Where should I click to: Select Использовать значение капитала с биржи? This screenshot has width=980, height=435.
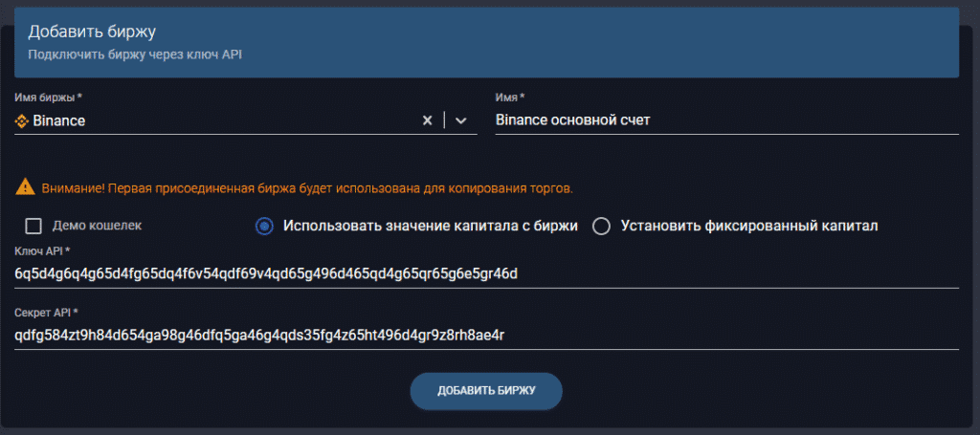[x=265, y=227]
